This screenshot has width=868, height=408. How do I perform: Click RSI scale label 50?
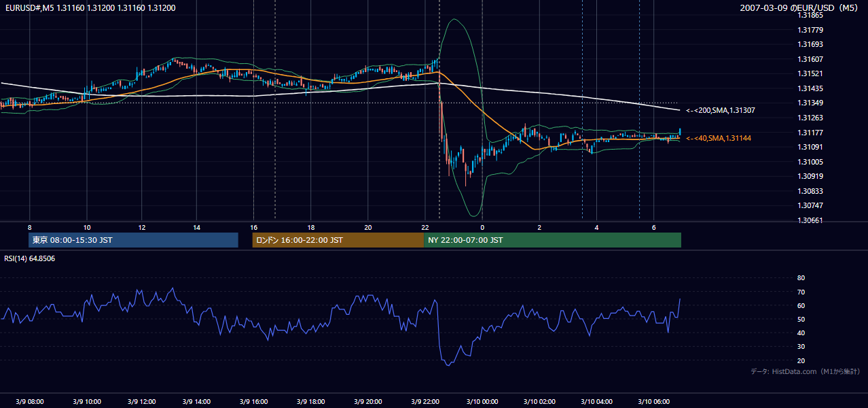point(801,319)
